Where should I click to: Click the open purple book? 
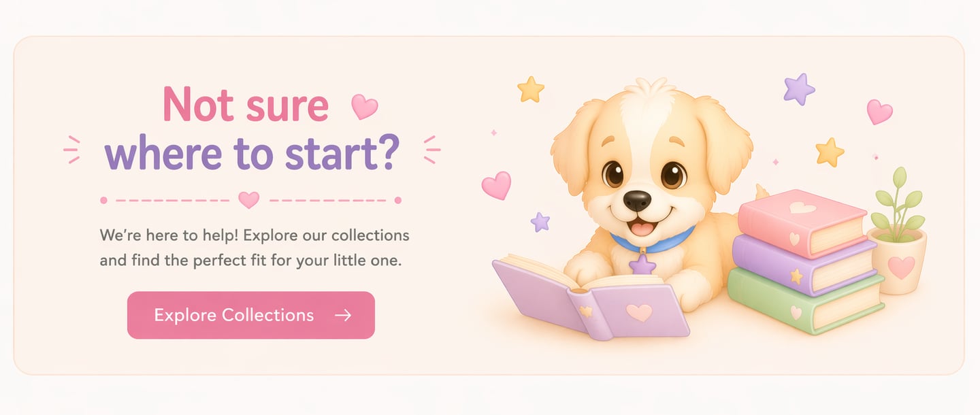589,296
